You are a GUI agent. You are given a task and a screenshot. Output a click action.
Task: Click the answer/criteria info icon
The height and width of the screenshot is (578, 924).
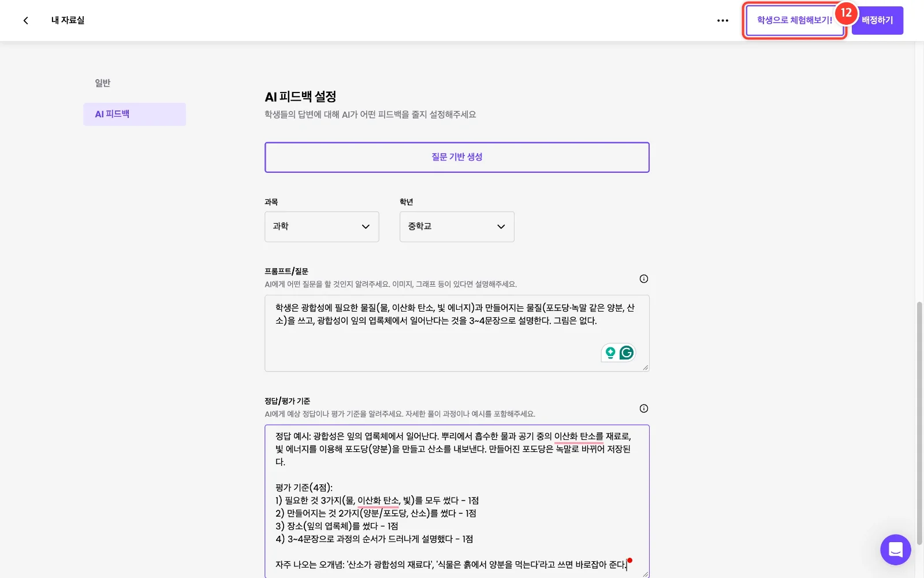point(643,409)
